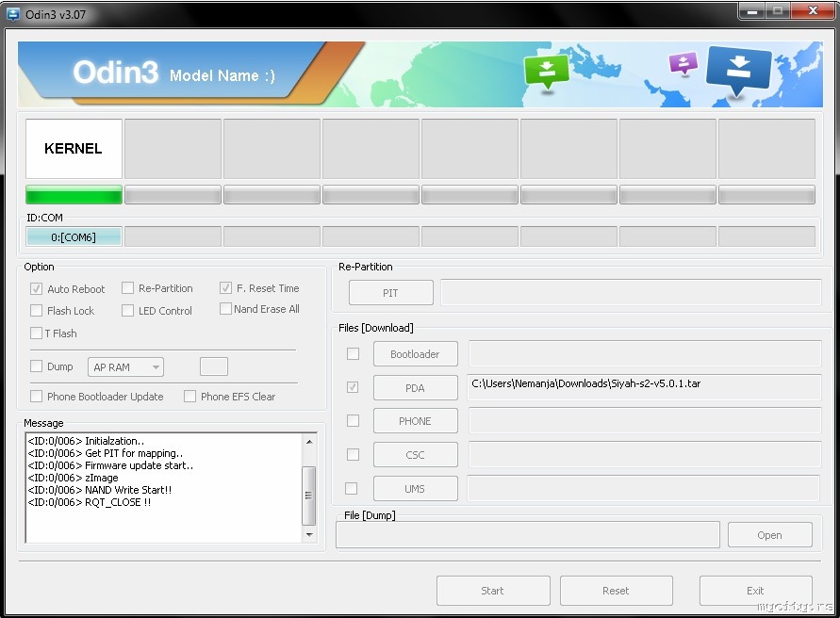Minimize the Odin3 window
The image size is (840, 618).
click(752, 11)
